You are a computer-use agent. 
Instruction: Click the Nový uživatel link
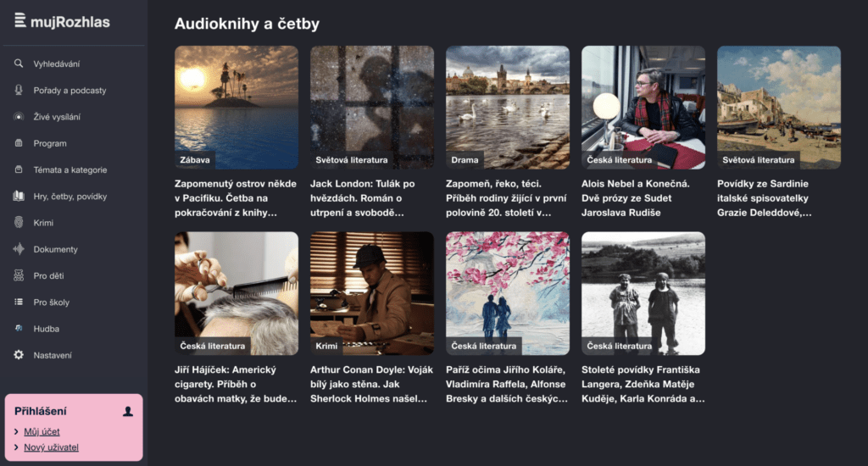[x=51, y=447]
